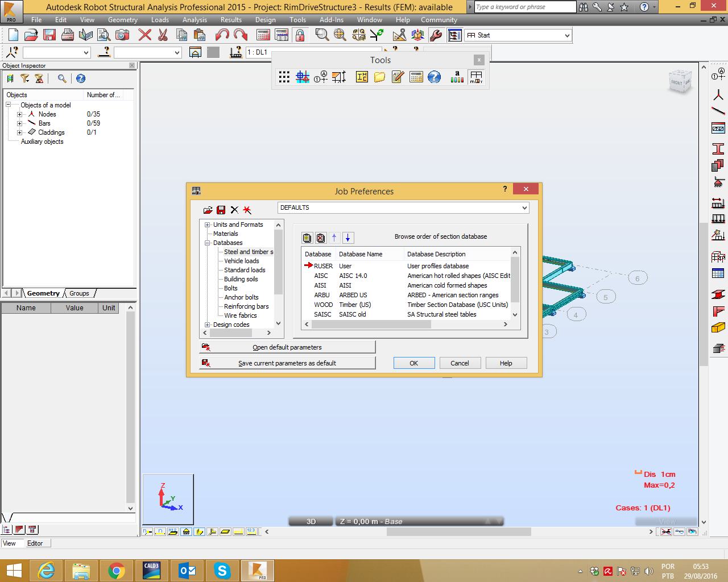The height and width of the screenshot is (582, 728).
Task: Open a Job Preferences file with the folder icon
Action: point(208,210)
